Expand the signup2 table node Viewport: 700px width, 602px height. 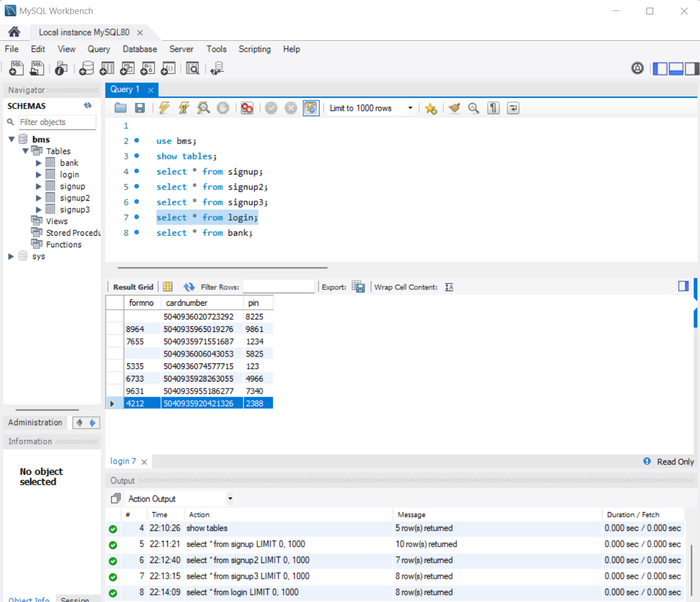(38, 198)
